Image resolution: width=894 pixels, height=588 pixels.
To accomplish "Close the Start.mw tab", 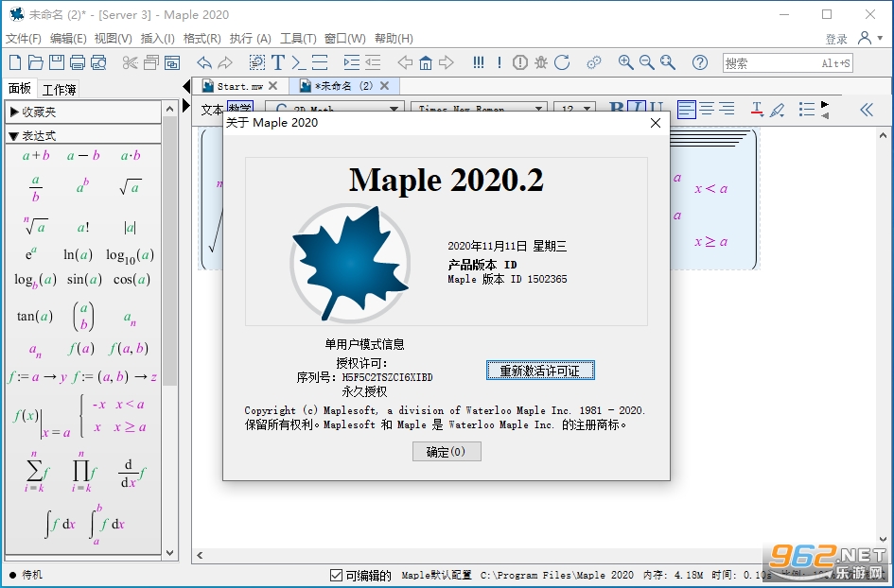I will 273,86.
